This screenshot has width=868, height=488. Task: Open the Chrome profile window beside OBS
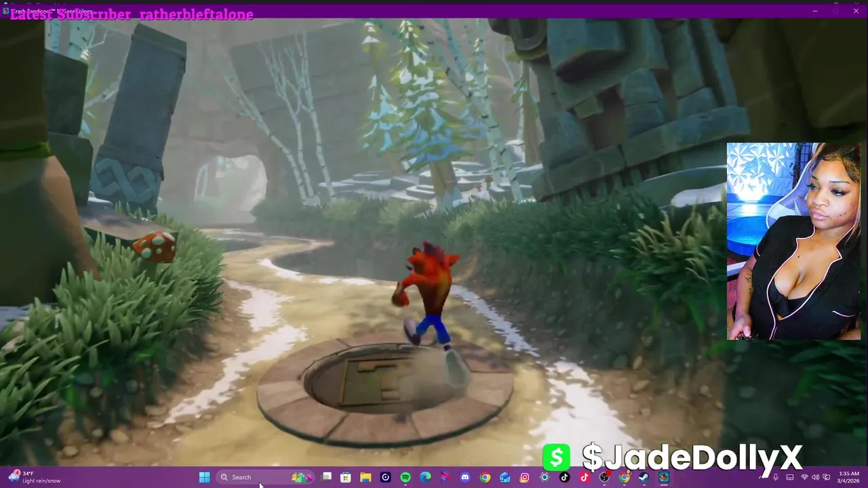(624, 477)
